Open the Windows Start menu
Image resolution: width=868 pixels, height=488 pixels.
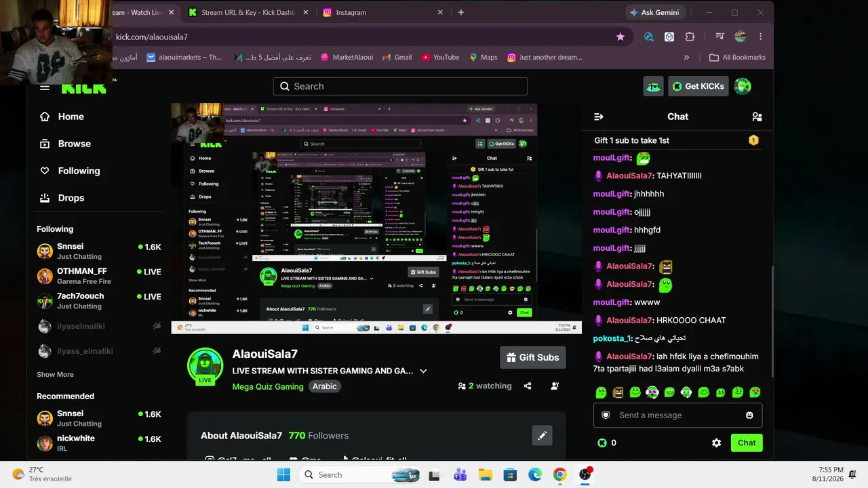pyautogui.click(x=283, y=474)
